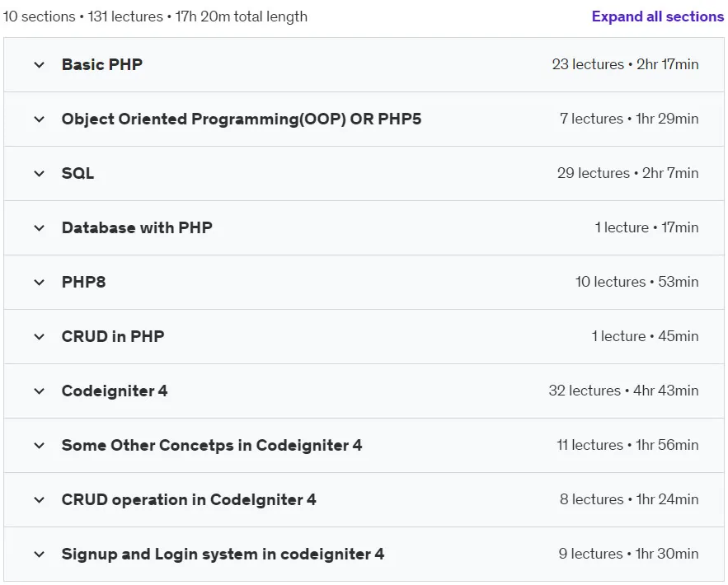The image size is (728, 585).
Task: Expand the Basic PHP section chevron
Action: [x=40, y=65]
